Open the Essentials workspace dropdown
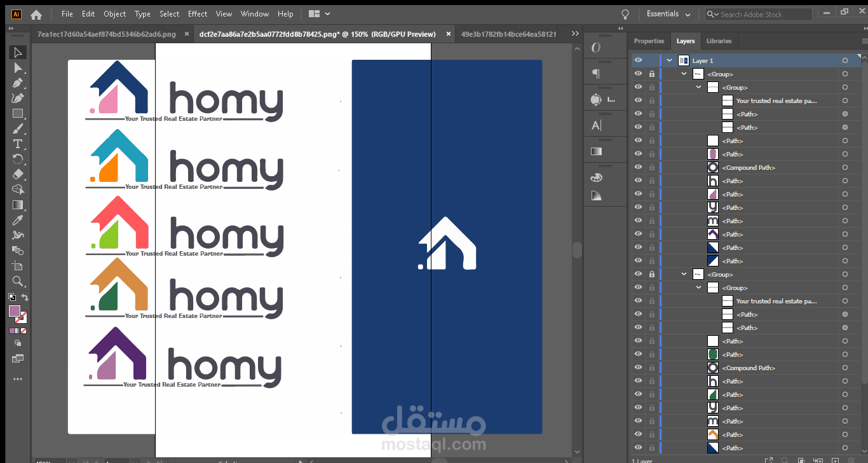The width and height of the screenshot is (868, 463). (668, 14)
